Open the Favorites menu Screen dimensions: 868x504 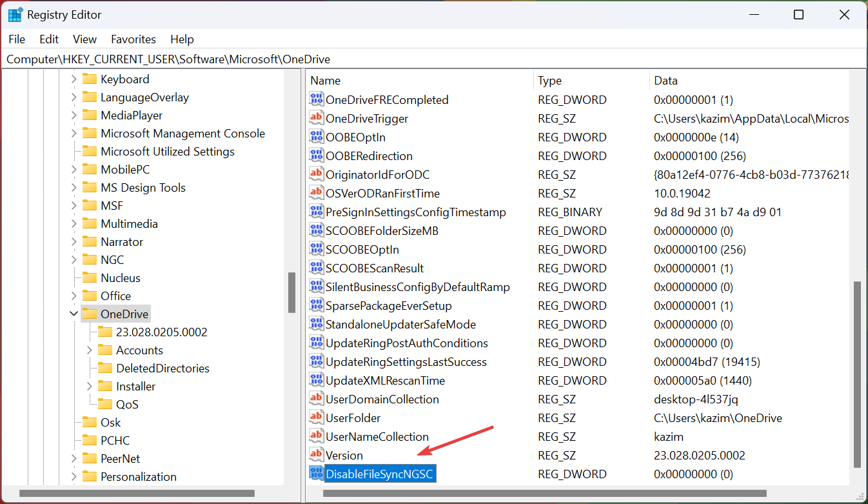133,39
